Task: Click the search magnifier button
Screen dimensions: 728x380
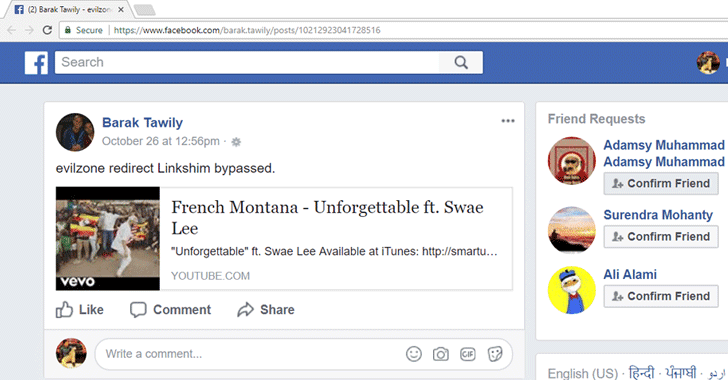Action: [x=461, y=62]
